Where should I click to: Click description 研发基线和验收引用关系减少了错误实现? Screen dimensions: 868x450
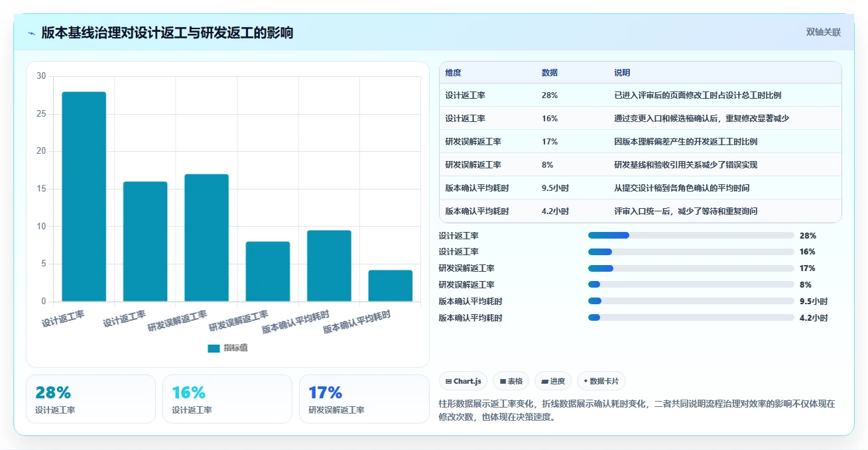(686, 165)
